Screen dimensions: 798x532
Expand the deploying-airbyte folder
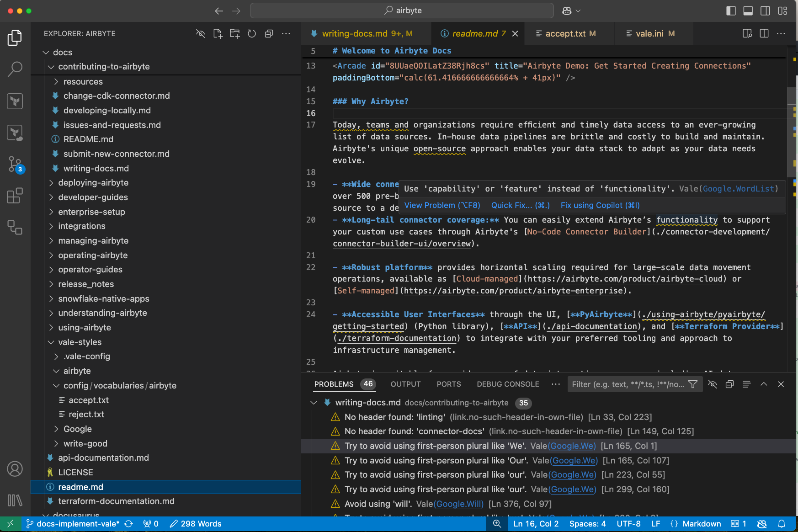tap(93, 183)
